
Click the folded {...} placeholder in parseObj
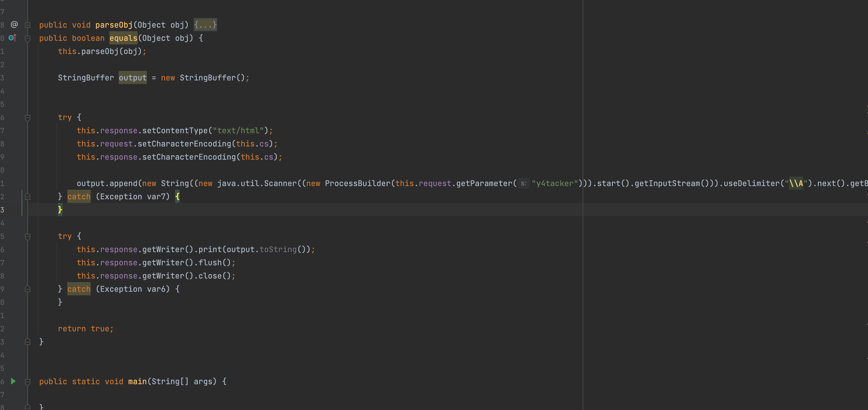pyautogui.click(x=205, y=25)
